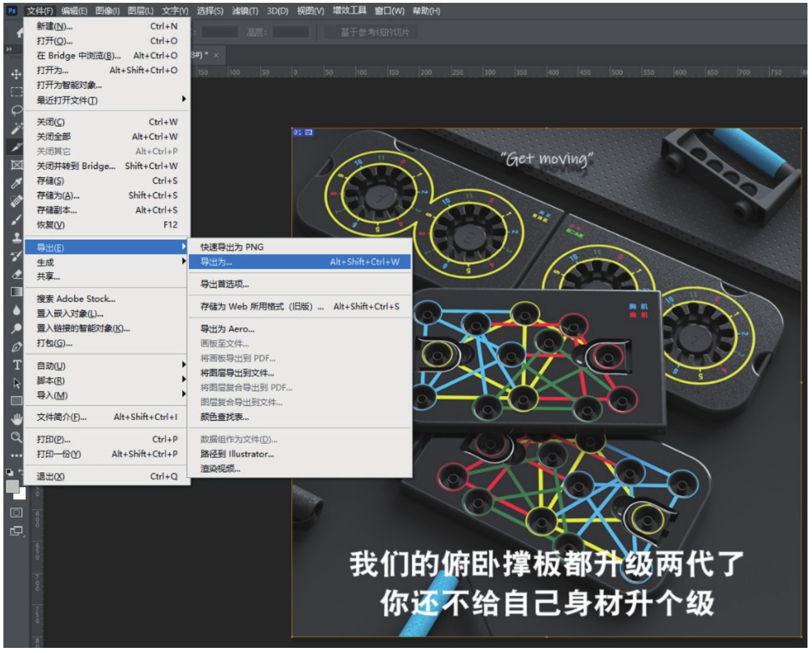This screenshot has width=812, height=653.
Task: Choose Export As in submenu
Action: tap(300, 262)
